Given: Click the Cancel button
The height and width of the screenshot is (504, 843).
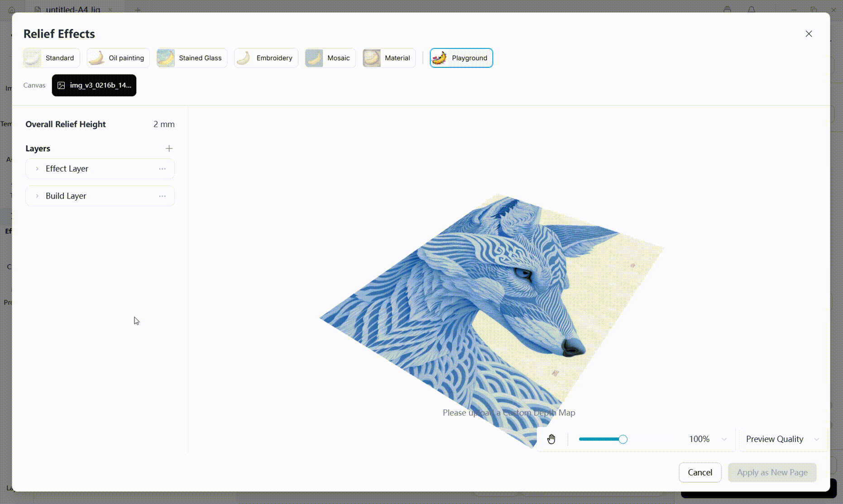Looking at the screenshot, I should point(700,472).
